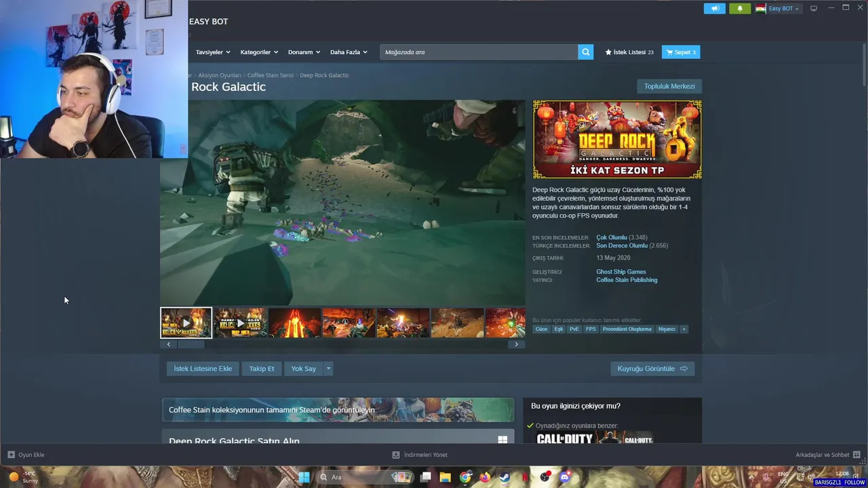Image resolution: width=868 pixels, height=488 pixels.
Task: Open Arkadaşlar ve Sohbet chat icon
Action: (x=856, y=455)
